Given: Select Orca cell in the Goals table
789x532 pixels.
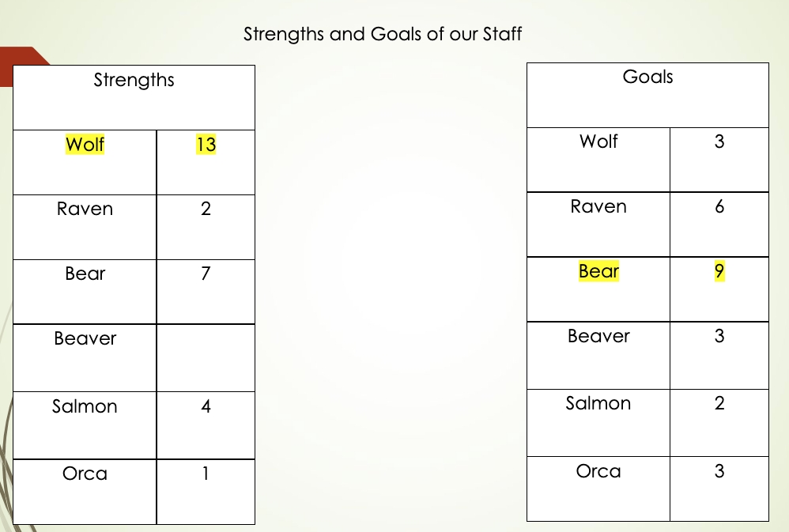Looking at the screenshot, I should point(598,472).
